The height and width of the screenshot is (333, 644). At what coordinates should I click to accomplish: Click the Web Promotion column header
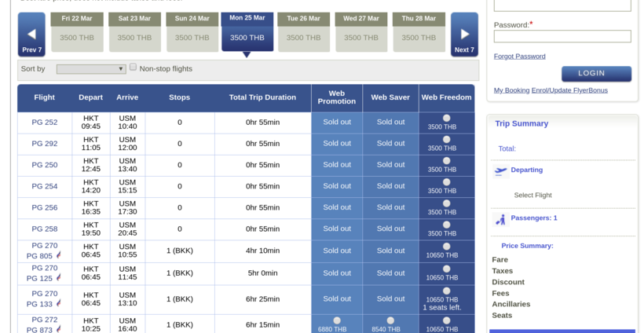[337, 97]
